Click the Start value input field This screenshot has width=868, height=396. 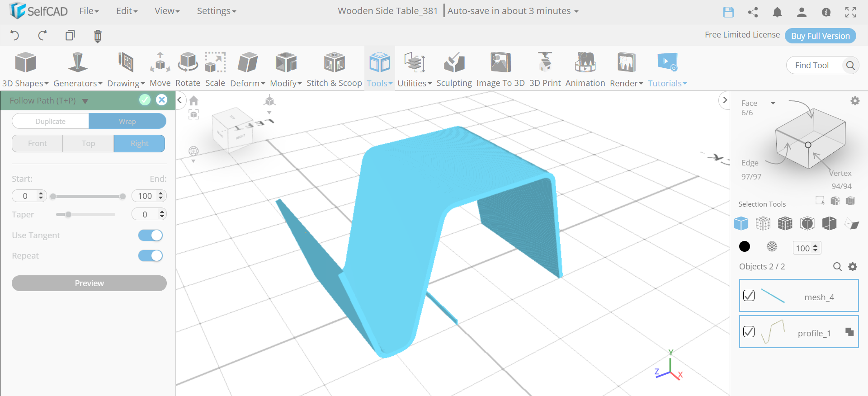tap(29, 196)
